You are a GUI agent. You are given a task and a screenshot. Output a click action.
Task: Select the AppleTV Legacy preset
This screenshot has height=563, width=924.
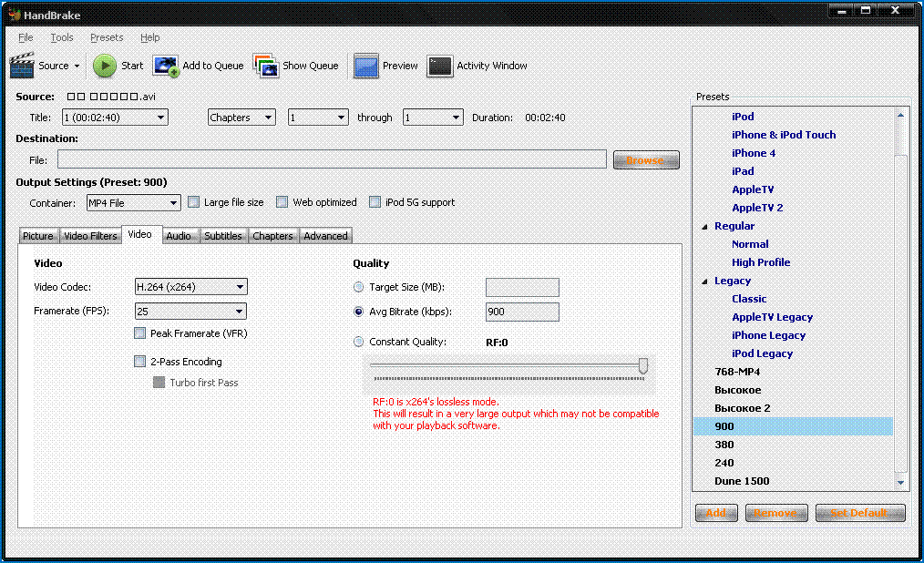[772, 317]
